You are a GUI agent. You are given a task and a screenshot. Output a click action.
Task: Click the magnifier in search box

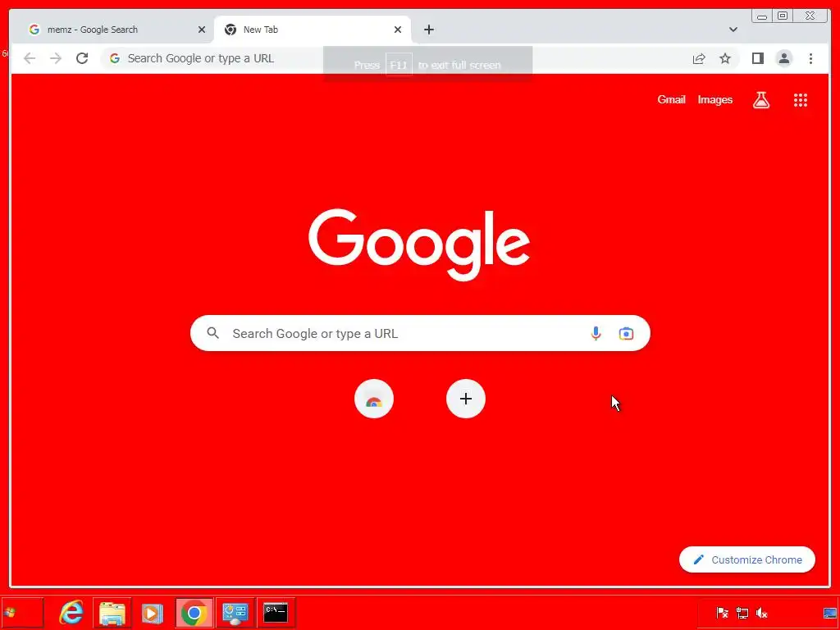pyautogui.click(x=212, y=333)
